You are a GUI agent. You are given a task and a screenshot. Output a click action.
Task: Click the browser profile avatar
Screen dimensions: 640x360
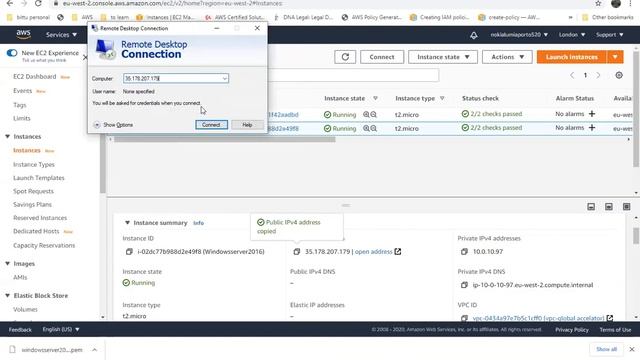(616, 4)
